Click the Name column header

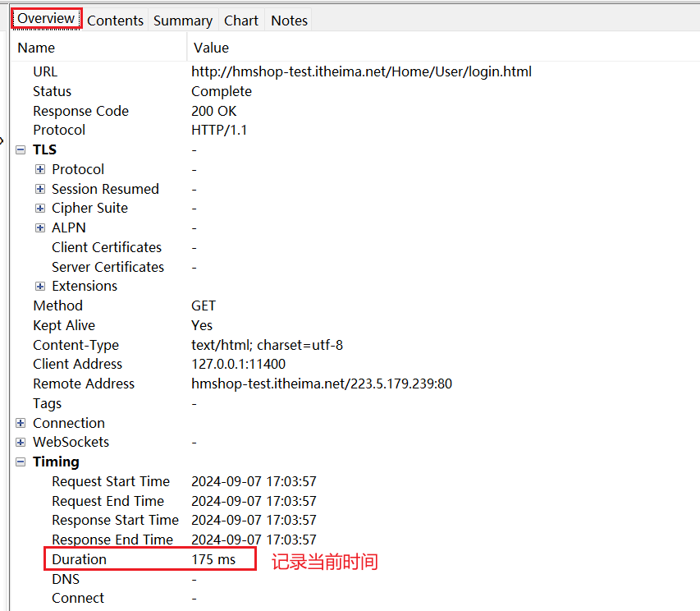(98, 48)
